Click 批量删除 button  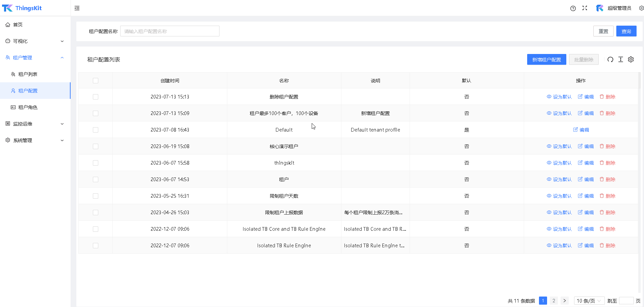coord(584,59)
